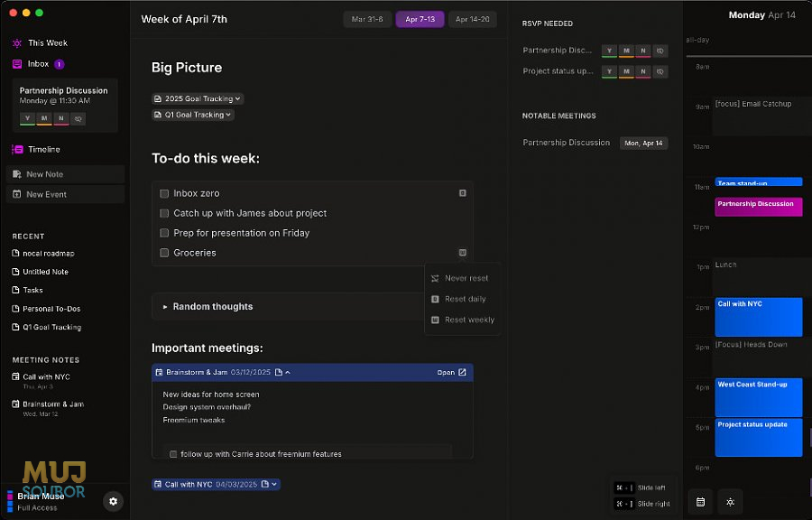Image resolution: width=812 pixels, height=520 pixels.
Task: Open Brainstorm & Jam under Meeting Notes sidebar
Action: 48,408
